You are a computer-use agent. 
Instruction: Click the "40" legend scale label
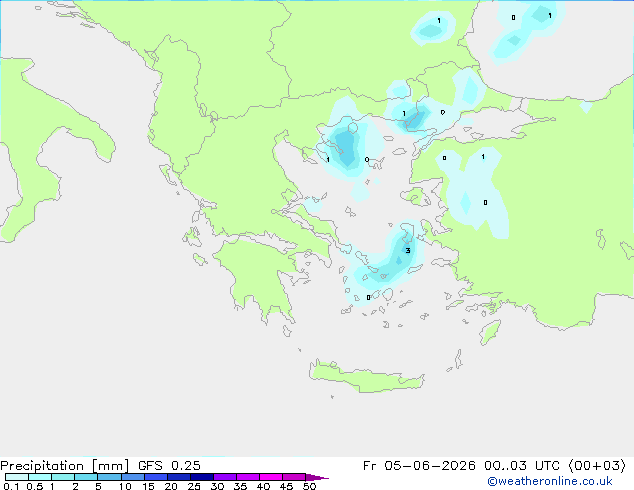tap(263, 486)
